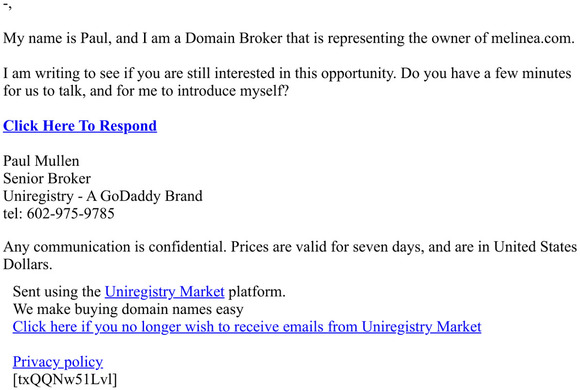Visit Uniregistry Market link in footer sentence
This screenshot has width=580, height=390.
tap(165, 292)
